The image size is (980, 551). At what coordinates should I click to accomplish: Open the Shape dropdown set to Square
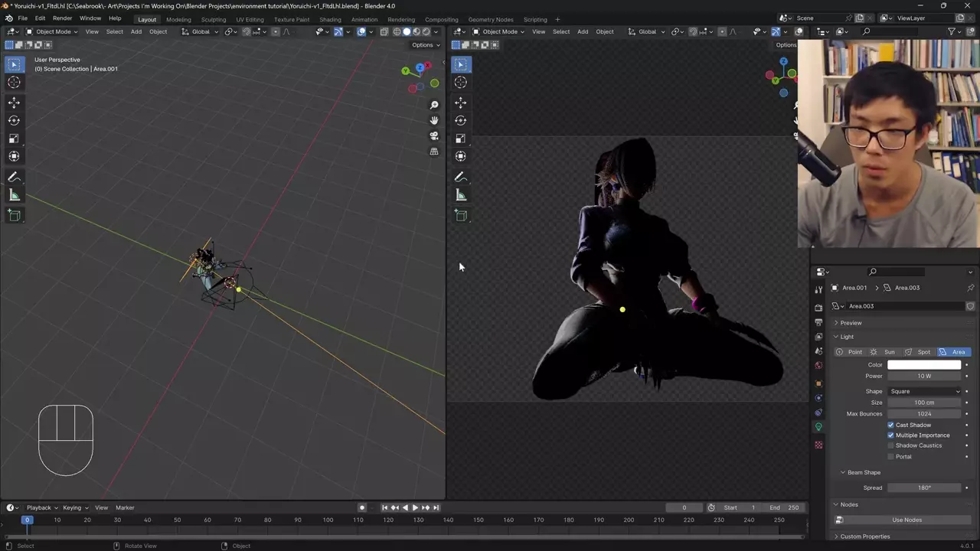point(924,391)
